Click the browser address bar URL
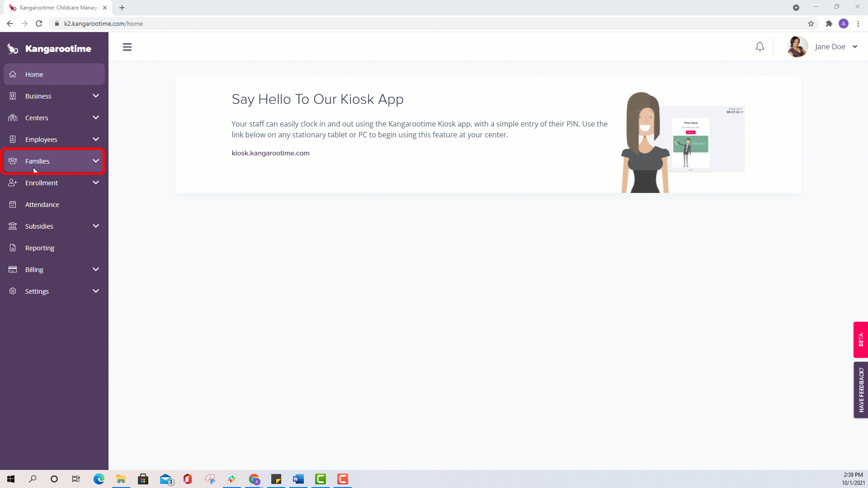Viewport: 868px width, 488px height. tap(104, 23)
